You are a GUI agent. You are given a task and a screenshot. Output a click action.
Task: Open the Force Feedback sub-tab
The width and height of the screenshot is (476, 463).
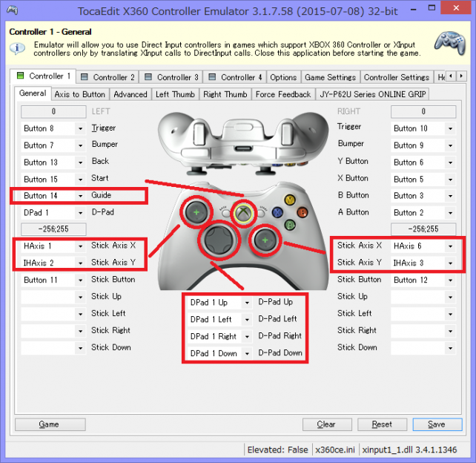coord(283,94)
